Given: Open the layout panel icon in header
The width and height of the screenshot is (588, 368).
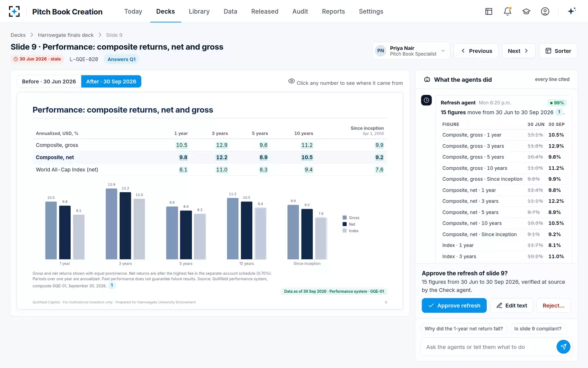Looking at the screenshot, I should tap(489, 11).
